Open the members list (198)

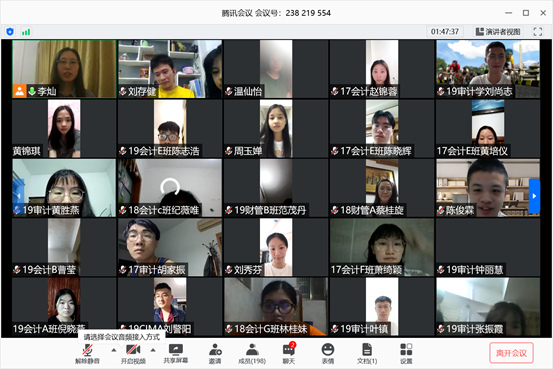pyautogui.click(x=251, y=350)
